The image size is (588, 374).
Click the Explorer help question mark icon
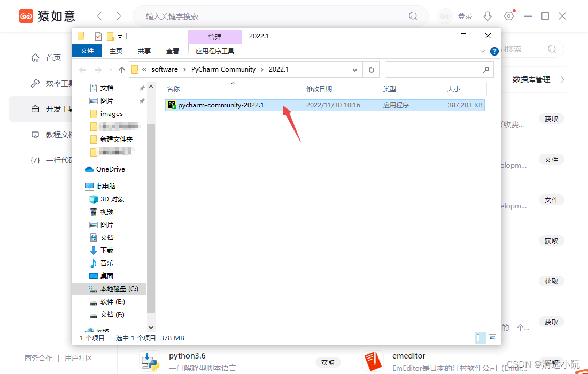tap(494, 51)
